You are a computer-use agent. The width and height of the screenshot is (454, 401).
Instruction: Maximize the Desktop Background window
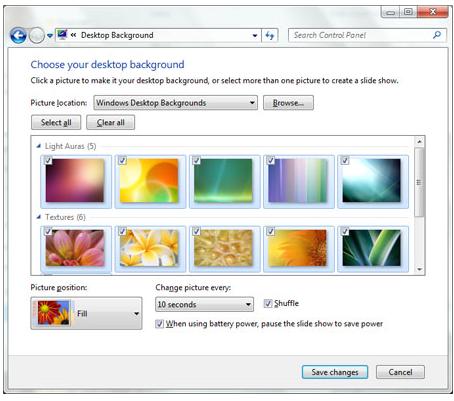pyautogui.click(x=408, y=12)
